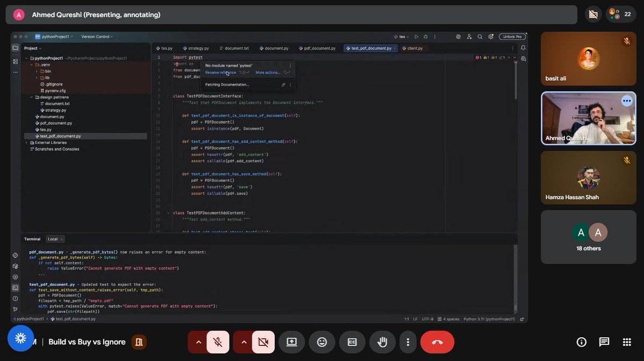Screen dimensions: 644x361
Task: Open Terminal tool window icon in stripe
Action: pyautogui.click(x=15, y=287)
